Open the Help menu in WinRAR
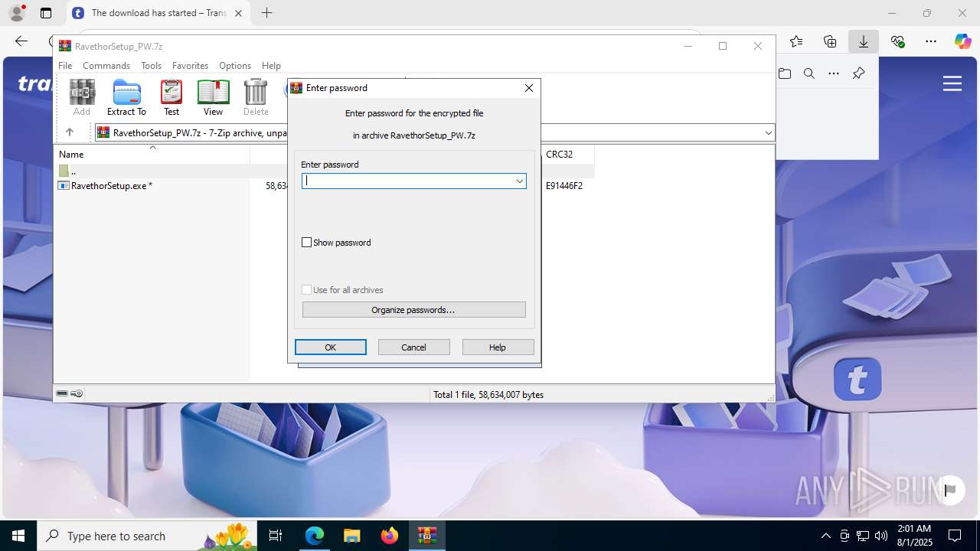This screenshot has height=551, width=980. pyautogui.click(x=271, y=66)
